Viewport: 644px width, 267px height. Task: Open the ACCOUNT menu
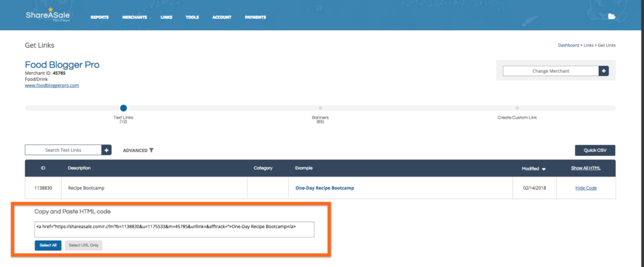click(x=222, y=17)
